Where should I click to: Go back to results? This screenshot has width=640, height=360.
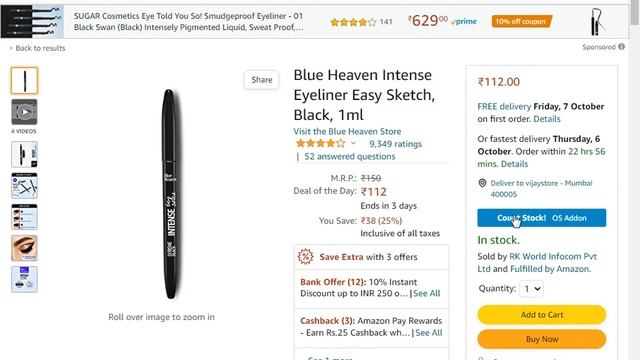tap(38, 48)
